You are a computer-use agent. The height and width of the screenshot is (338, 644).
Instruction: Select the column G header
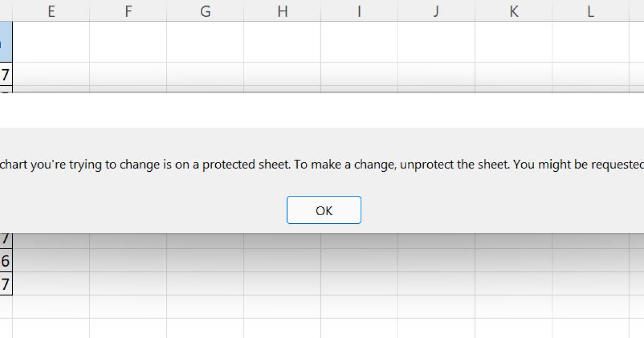coord(205,11)
